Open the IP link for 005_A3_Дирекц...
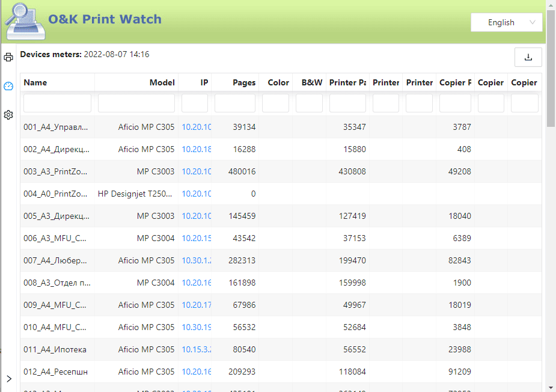This screenshot has height=392, width=556. [x=197, y=216]
